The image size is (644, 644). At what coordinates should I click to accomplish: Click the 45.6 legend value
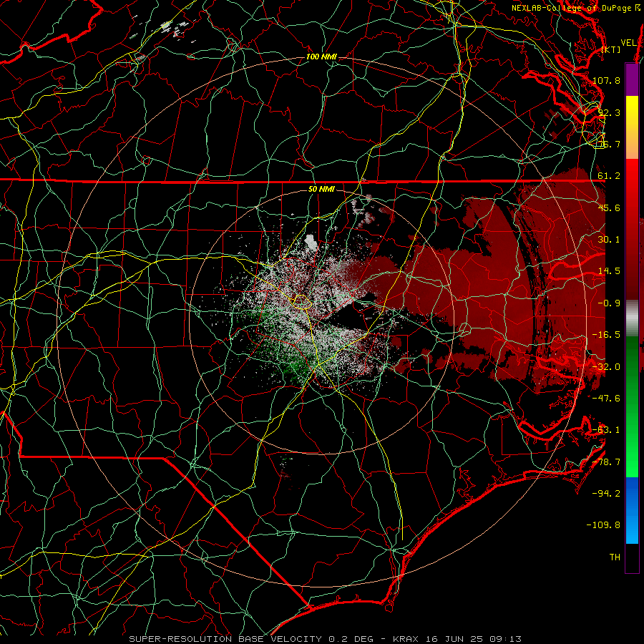[609, 208]
